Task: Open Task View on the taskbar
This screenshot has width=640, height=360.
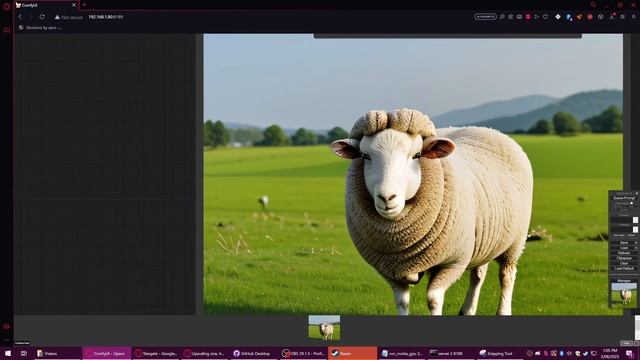Action: (24, 353)
